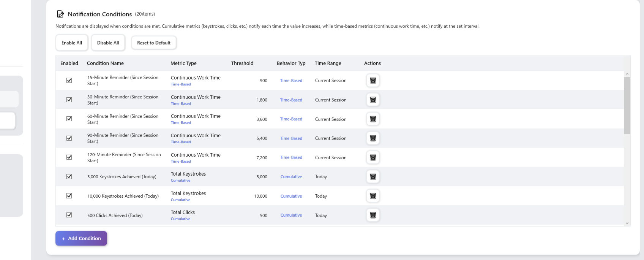Delete the 120-Minute Reminder row
The width and height of the screenshot is (644, 260).
tap(373, 157)
